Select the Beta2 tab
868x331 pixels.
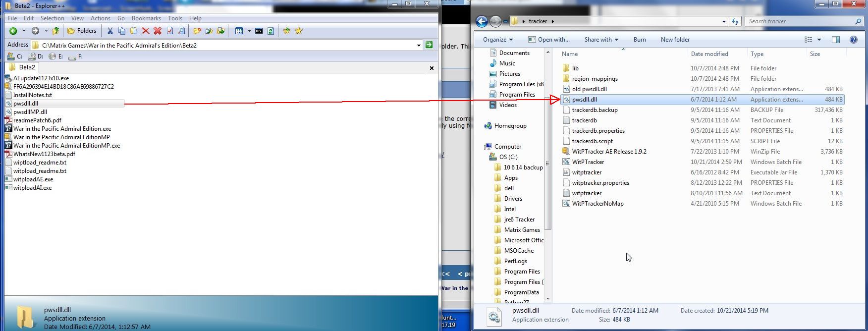(x=22, y=67)
